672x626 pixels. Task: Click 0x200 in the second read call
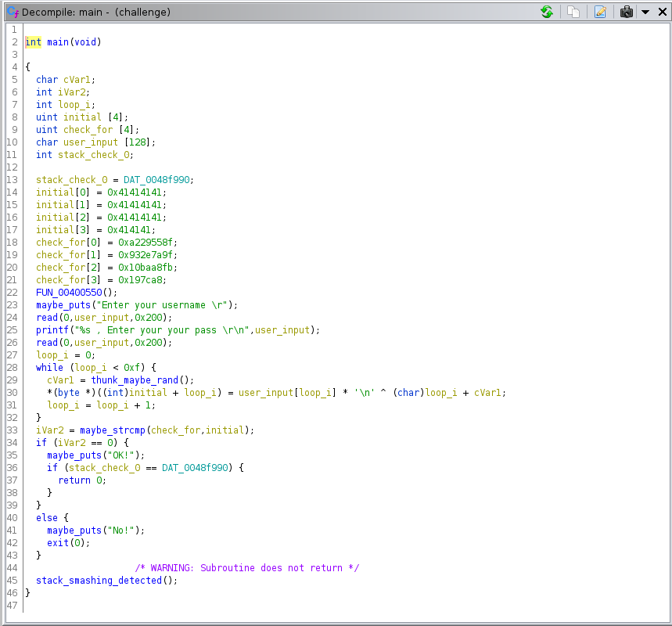[149, 342]
